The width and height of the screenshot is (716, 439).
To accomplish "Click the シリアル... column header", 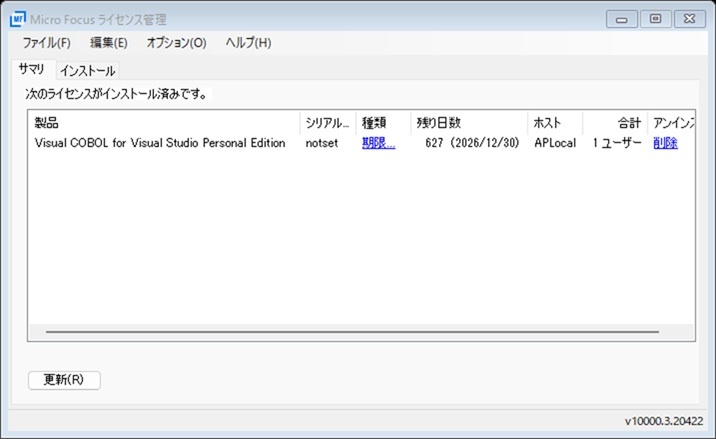I will pyautogui.click(x=328, y=122).
